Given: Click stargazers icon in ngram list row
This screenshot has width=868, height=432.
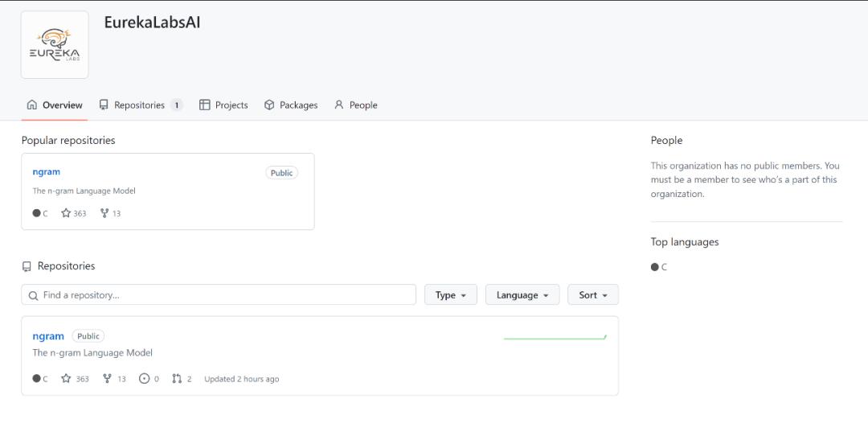Looking at the screenshot, I should coord(67,379).
